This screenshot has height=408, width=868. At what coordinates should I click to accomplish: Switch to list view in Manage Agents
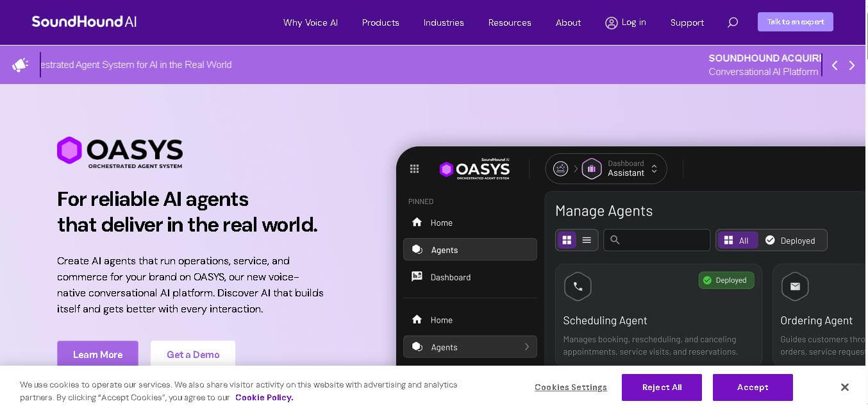point(587,240)
